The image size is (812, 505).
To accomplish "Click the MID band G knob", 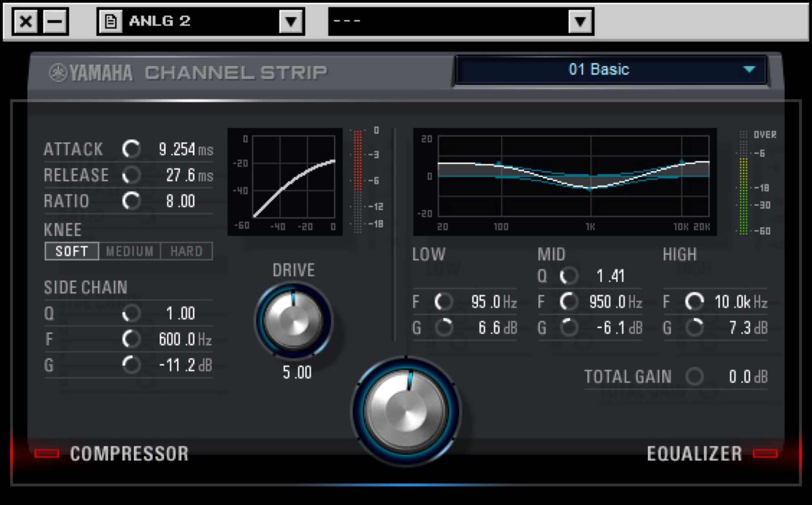I will 569,328.
